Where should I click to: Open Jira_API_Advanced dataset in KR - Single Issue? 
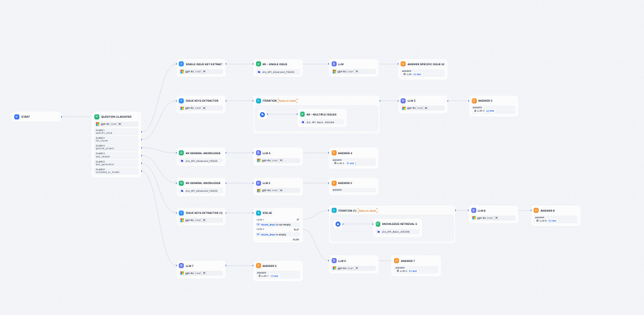coord(278,72)
